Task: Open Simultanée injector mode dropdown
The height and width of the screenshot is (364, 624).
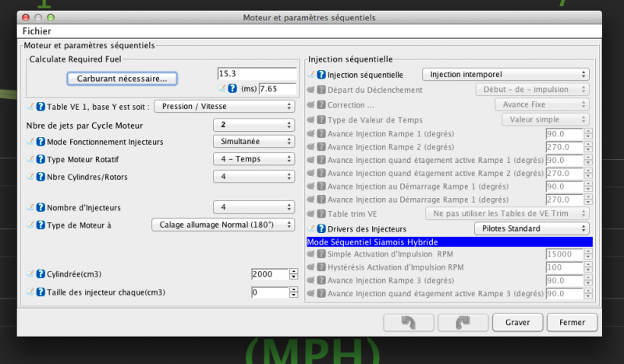Action: point(254,141)
